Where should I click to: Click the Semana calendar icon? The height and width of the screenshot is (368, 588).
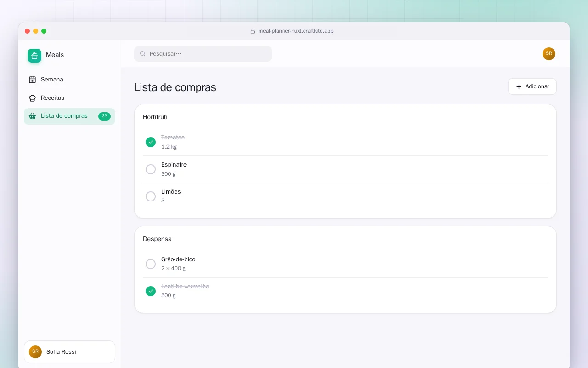[32, 80]
